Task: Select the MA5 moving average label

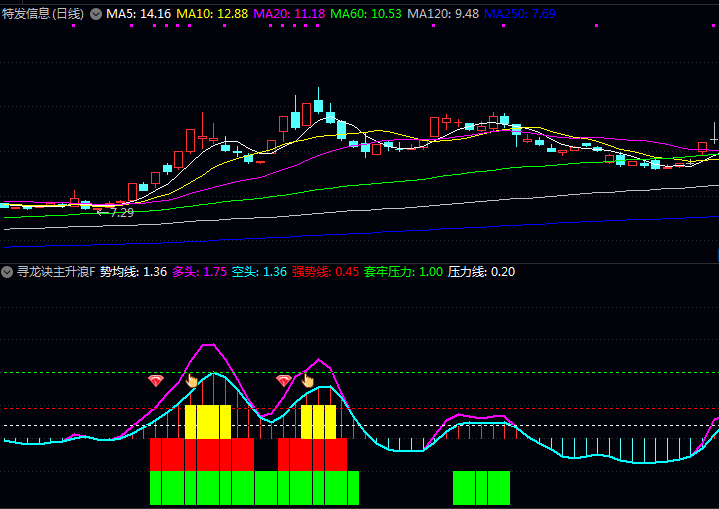Action: [138, 14]
